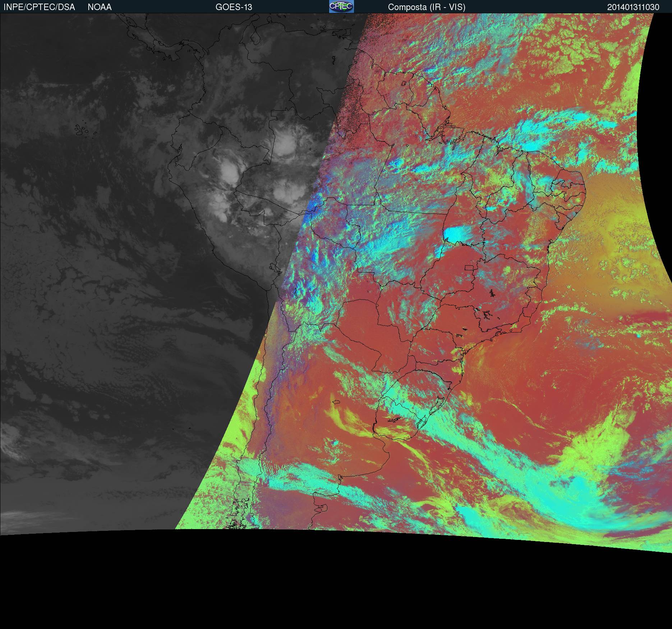Click the CPTEC logo in header

pyautogui.click(x=341, y=6)
